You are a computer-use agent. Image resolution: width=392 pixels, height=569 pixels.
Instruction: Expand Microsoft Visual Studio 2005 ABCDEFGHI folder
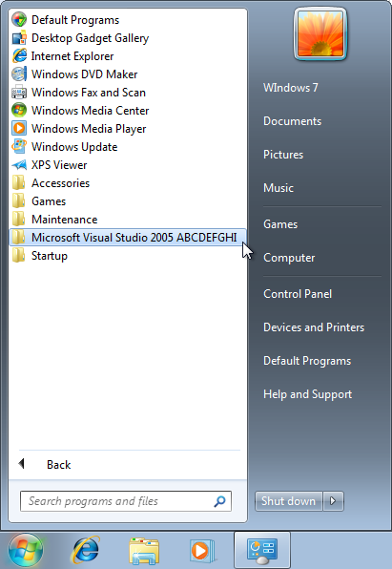coord(128,238)
